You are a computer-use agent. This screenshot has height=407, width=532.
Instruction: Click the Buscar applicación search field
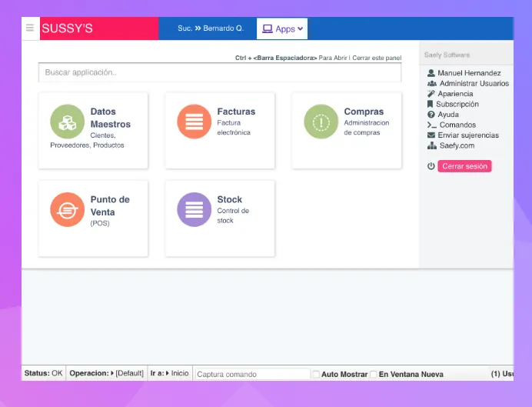pyautogui.click(x=220, y=72)
